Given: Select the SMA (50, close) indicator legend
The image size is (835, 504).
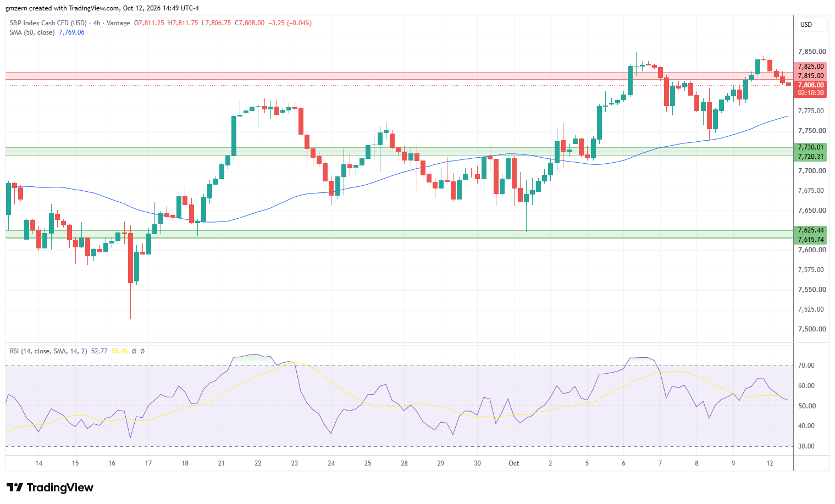Looking at the screenshot, I should click(x=32, y=32).
